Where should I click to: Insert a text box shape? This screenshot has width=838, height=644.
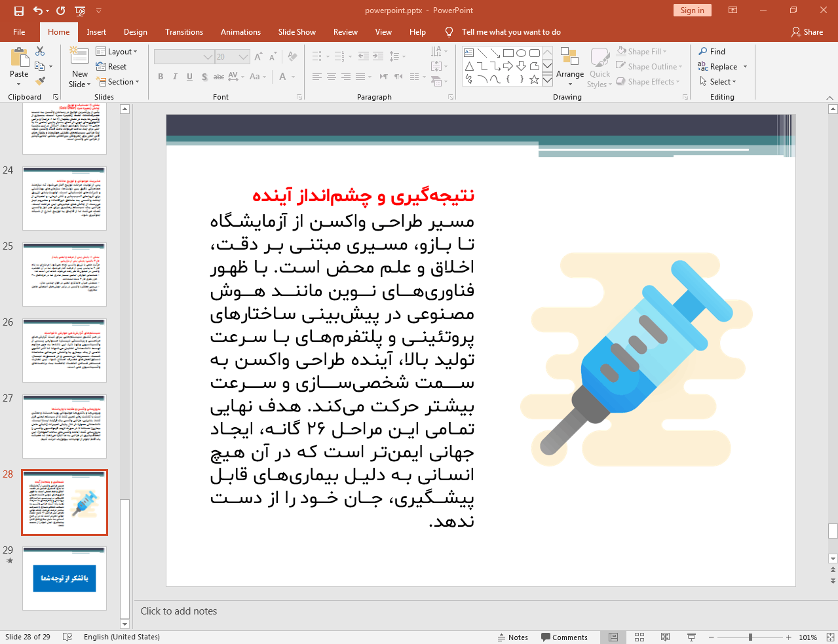pyautogui.click(x=468, y=53)
